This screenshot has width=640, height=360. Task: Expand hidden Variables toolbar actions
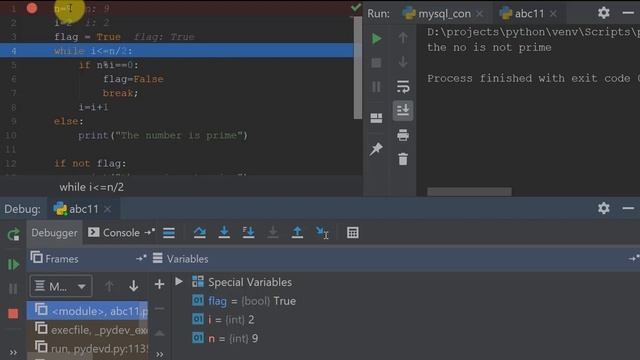(x=160, y=354)
